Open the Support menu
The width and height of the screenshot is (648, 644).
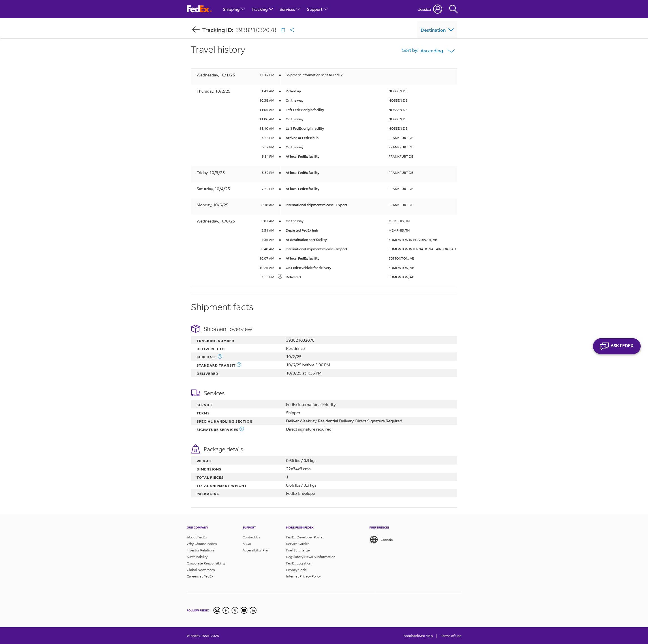[x=316, y=9]
